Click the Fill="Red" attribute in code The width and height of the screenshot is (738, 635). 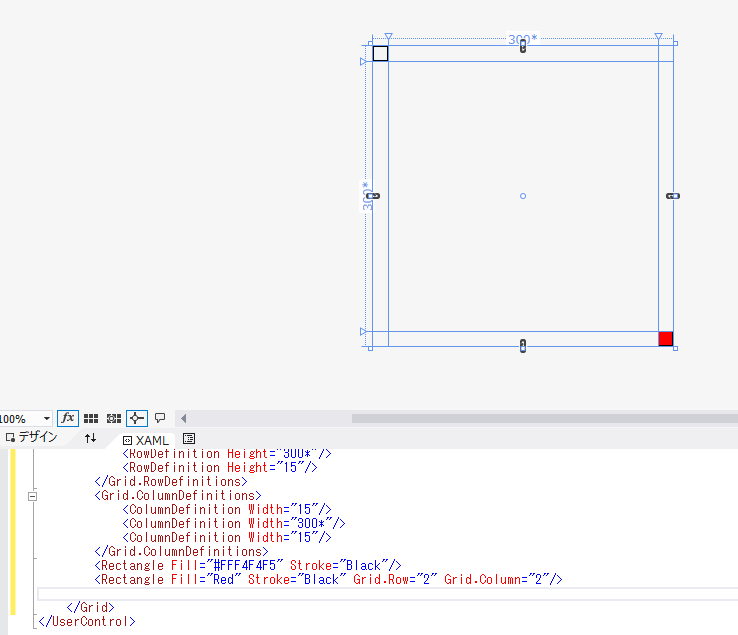[206, 579]
